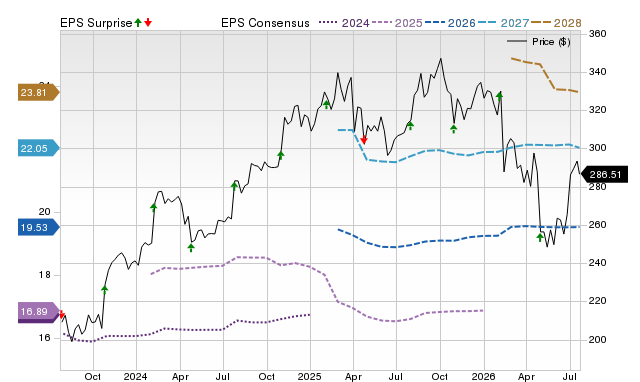Click the 286.51 current price tag
The width and height of the screenshot is (640, 382).
605,175
